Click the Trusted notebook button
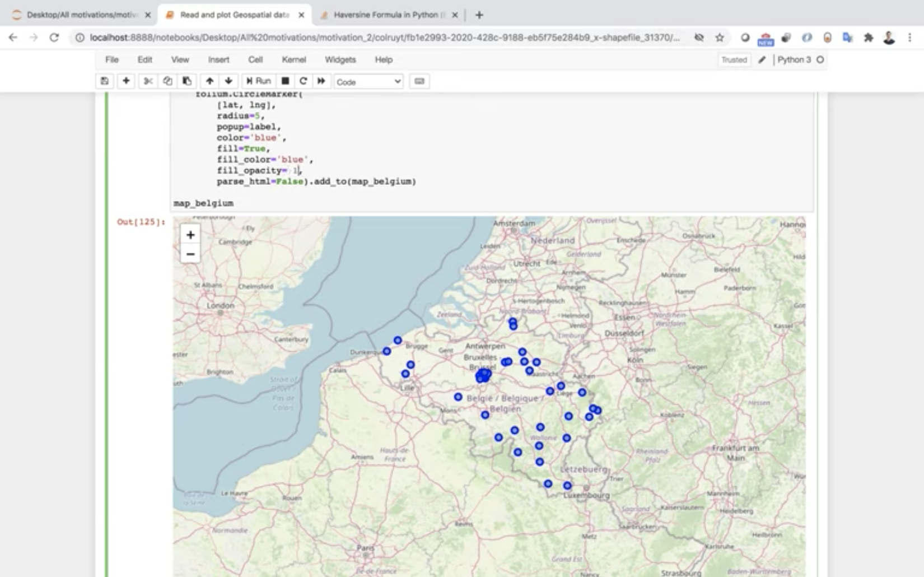Image resolution: width=924 pixels, height=577 pixels. coord(734,60)
